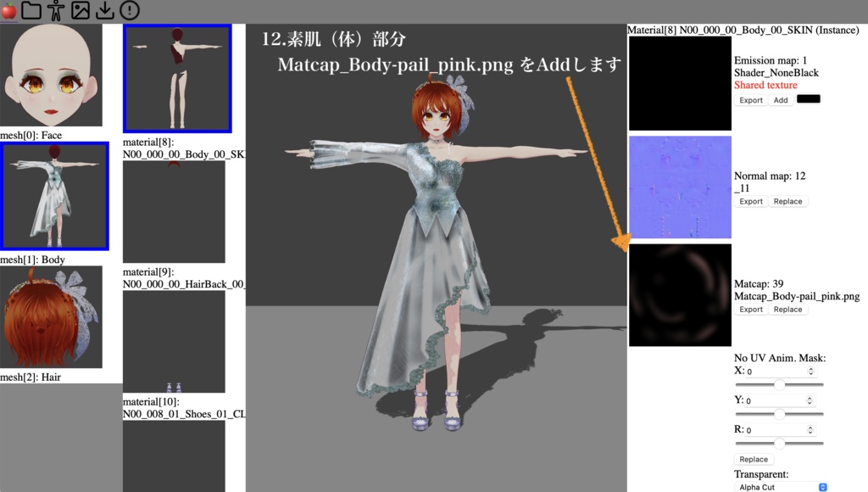Viewport: 868px width, 492px height.
Task: Click the Material[8] instance header text
Action: 743,30
